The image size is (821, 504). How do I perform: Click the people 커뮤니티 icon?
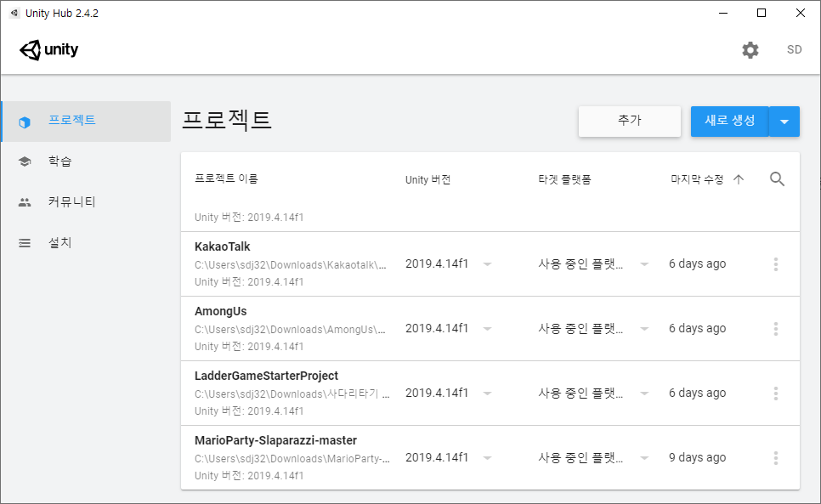click(25, 202)
